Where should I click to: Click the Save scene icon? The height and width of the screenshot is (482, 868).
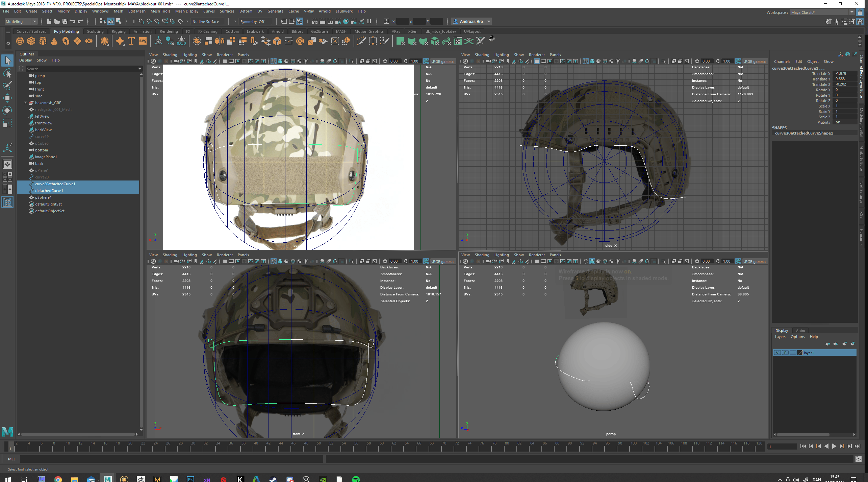[x=65, y=21]
